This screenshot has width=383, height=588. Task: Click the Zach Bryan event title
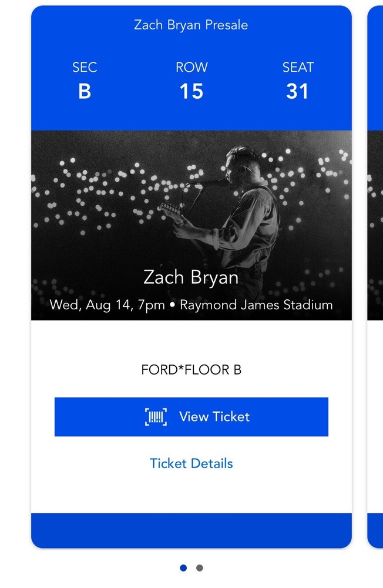click(x=192, y=277)
